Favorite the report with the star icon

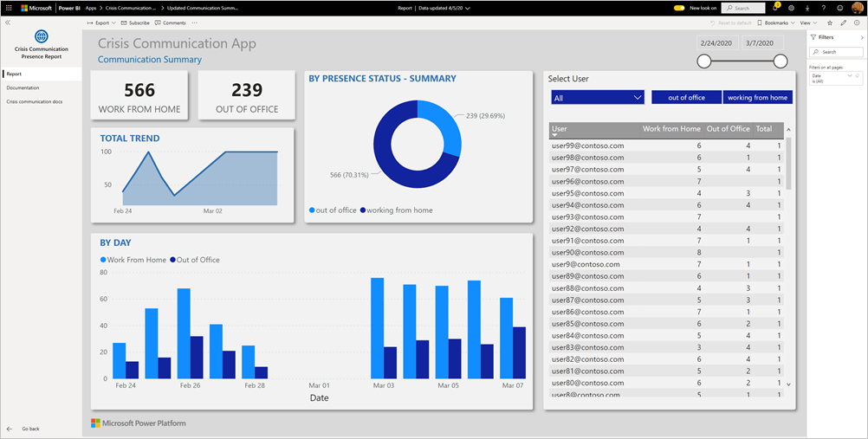point(830,23)
